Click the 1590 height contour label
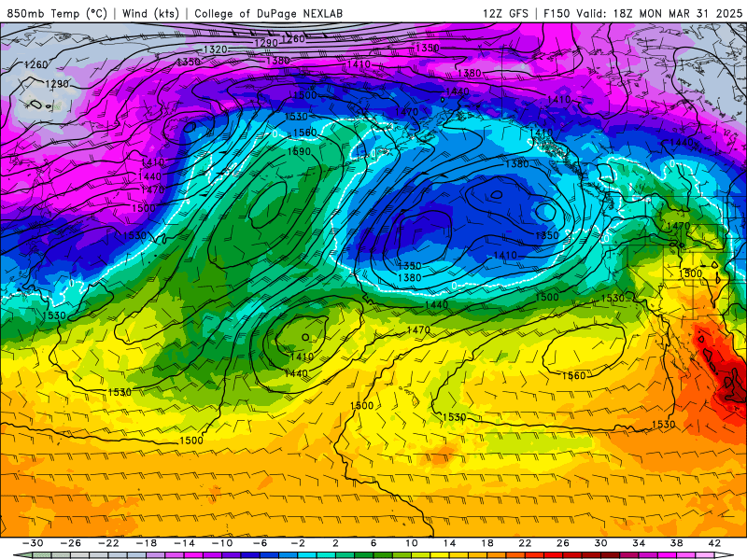Viewport: 747px width, 560px height. click(299, 151)
